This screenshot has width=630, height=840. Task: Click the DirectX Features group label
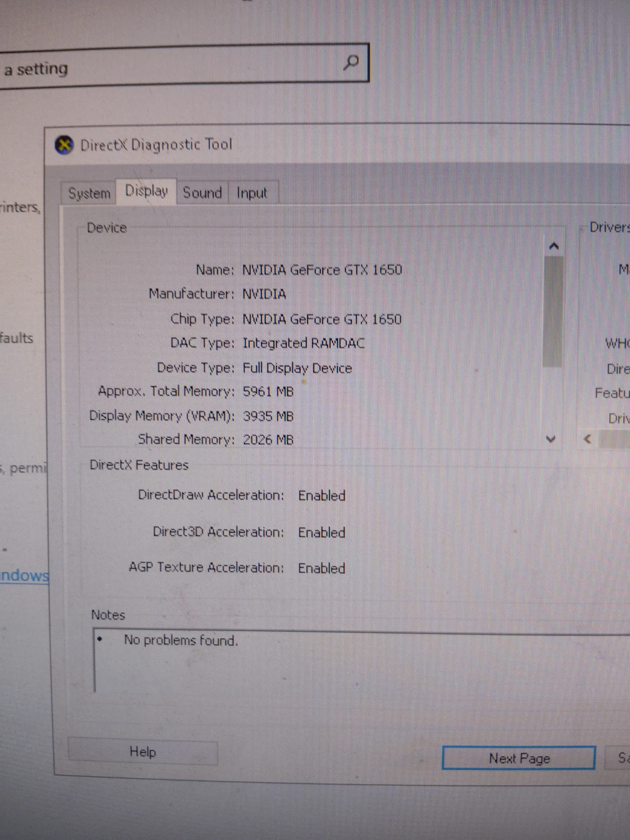click(139, 465)
